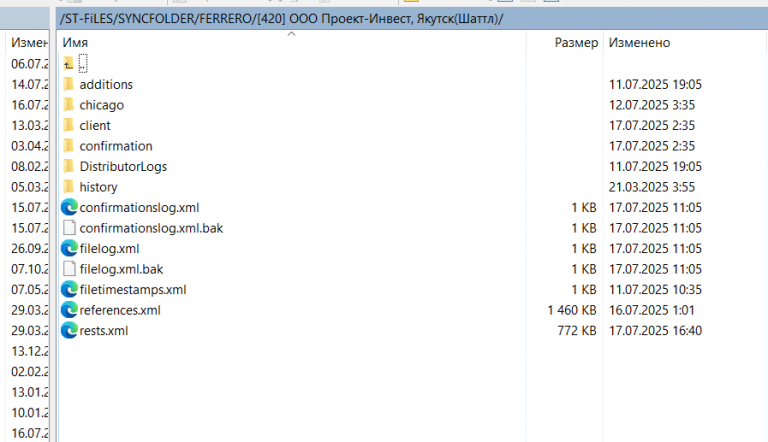Click the Edge icon of confirmationslog.xml
768x442 pixels.
69,207
